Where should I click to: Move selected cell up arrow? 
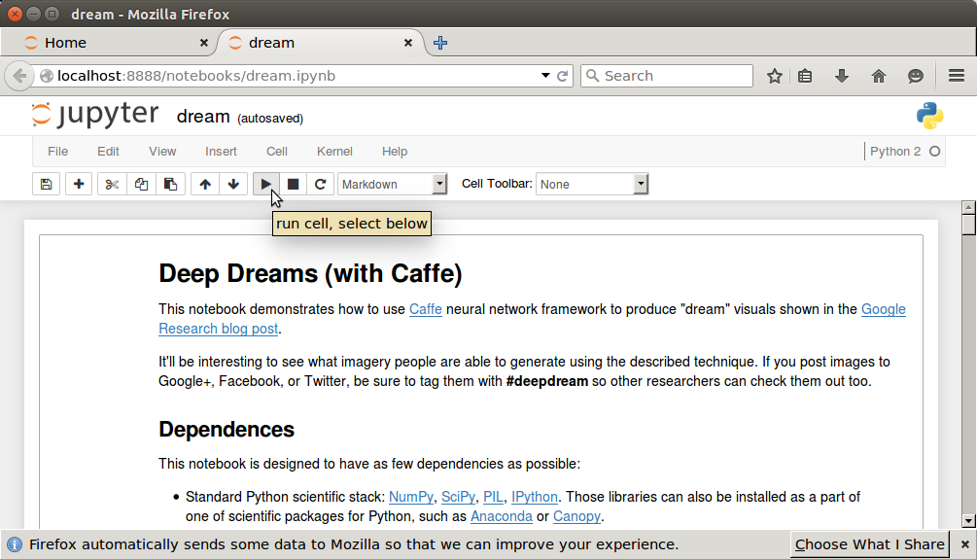point(205,184)
